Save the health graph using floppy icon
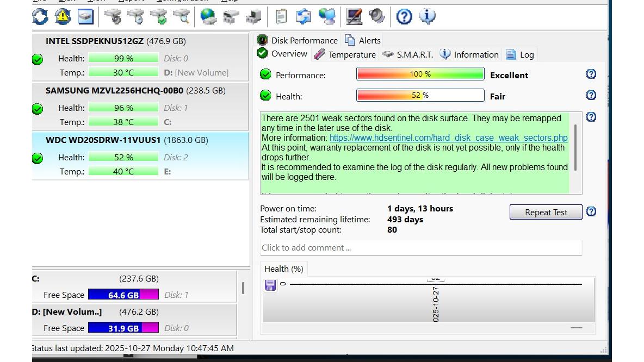The height and width of the screenshot is (362, 644). pos(270,285)
